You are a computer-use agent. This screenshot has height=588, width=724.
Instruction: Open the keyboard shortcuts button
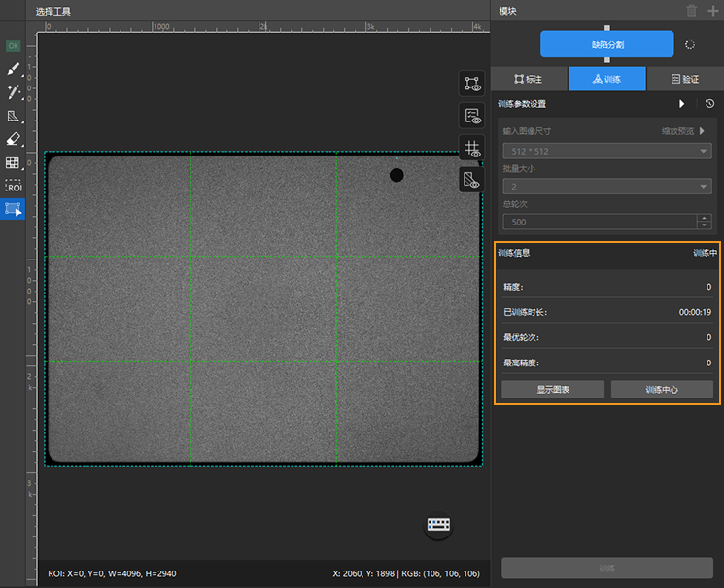point(439,525)
